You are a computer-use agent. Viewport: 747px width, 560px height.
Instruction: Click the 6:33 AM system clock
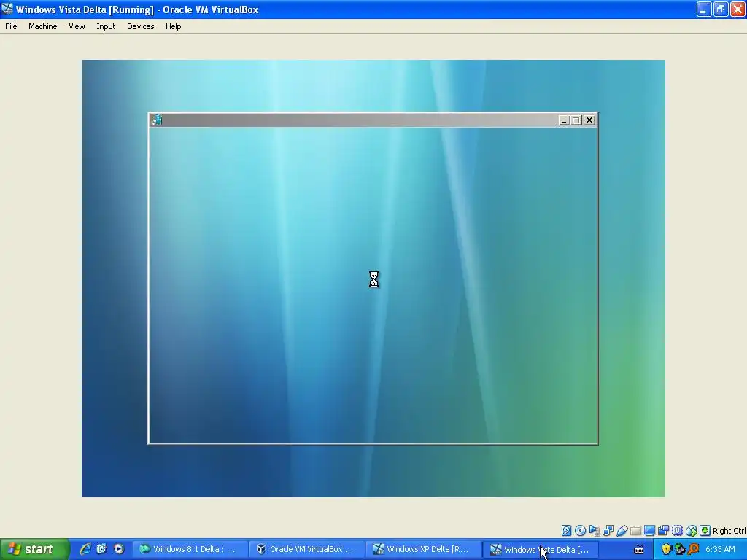[x=720, y=550]
